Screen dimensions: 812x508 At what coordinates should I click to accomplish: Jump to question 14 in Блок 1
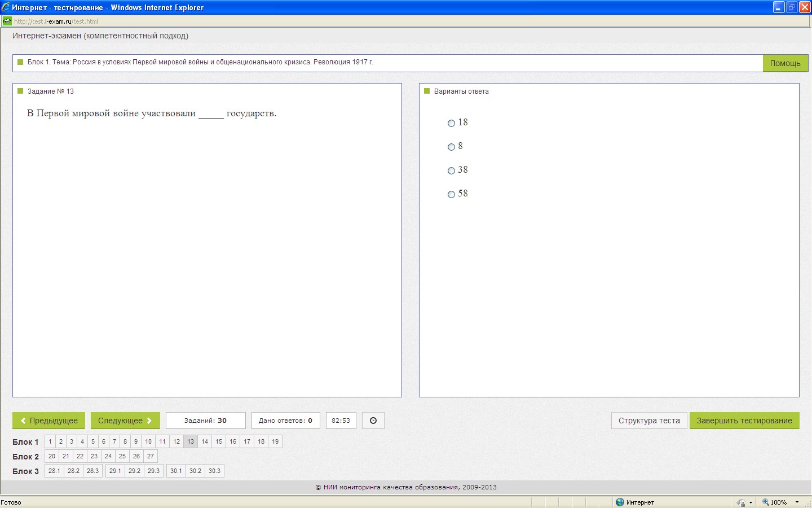pos(205,441)
